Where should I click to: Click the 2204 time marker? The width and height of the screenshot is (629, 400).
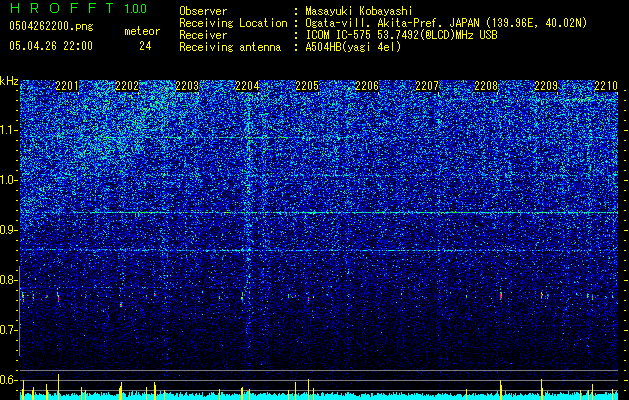[247, 86]
